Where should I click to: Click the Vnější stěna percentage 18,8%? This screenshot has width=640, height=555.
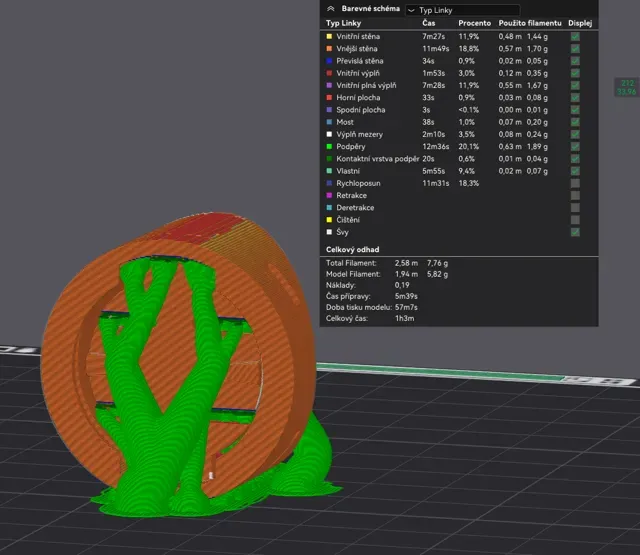click(x=469, y=49)
